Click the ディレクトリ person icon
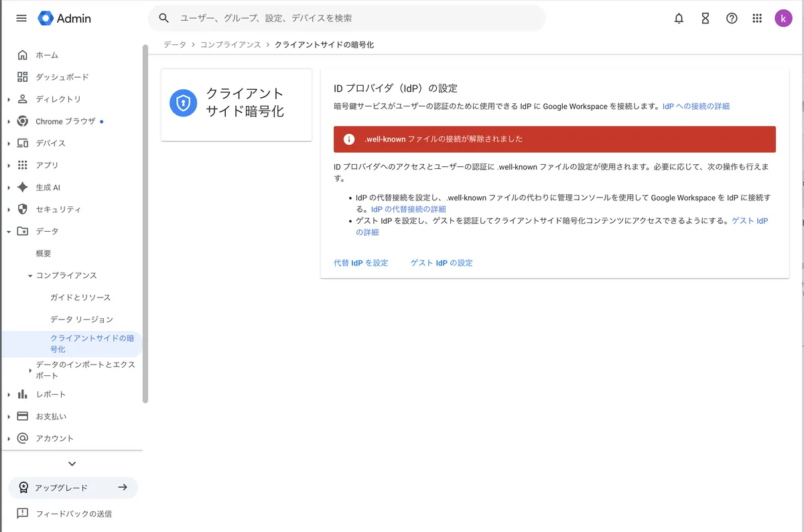The height and width of the screenshot is (532, 804). click(x=23, y=99)
